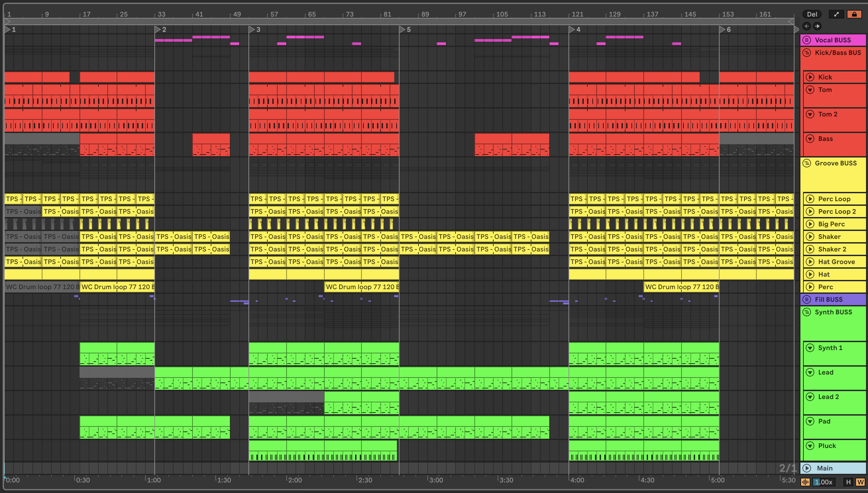Click the Del locator button
This screenshot has height=493, width=868.
pos(812,14)
